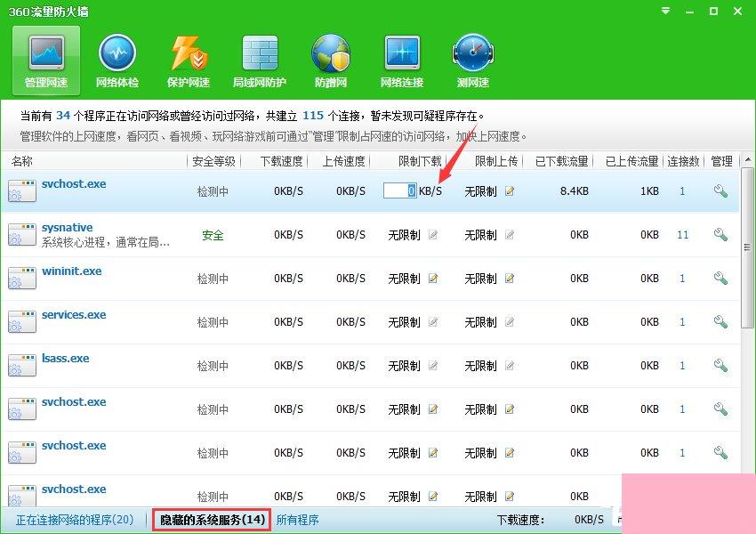The image size is (756, 534).
Task: Edit download limit pencil for lsass.exe
Action: click(433, 366)
